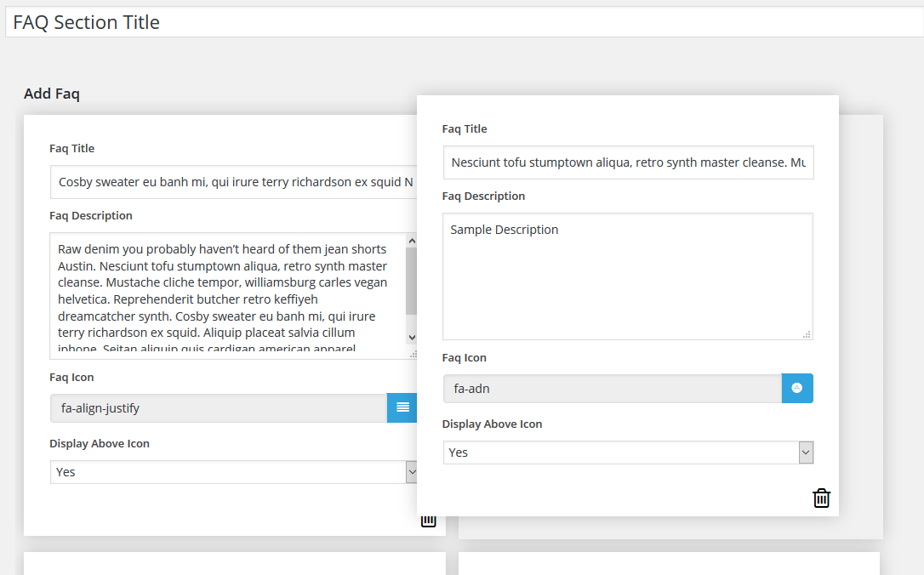The width and height of the screenshot is (924, 575).
Task: Click the Raw denim textarea corner grip
Action: tap(414, 354)
